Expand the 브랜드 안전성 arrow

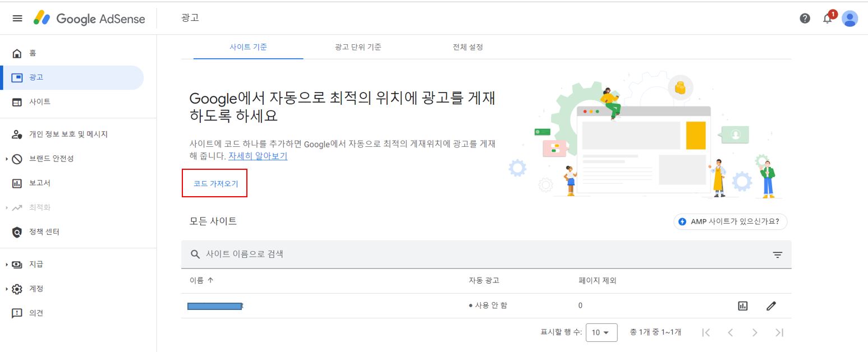[x=7, y=159]
